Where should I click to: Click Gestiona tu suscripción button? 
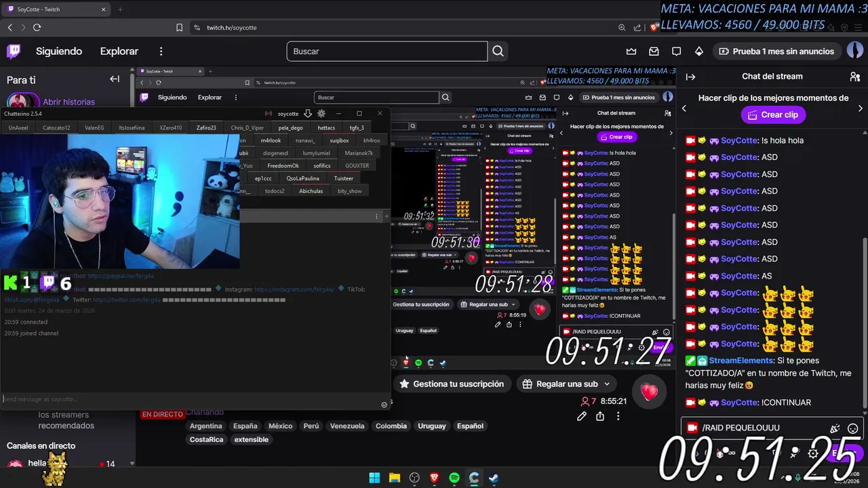pos(451,384)
